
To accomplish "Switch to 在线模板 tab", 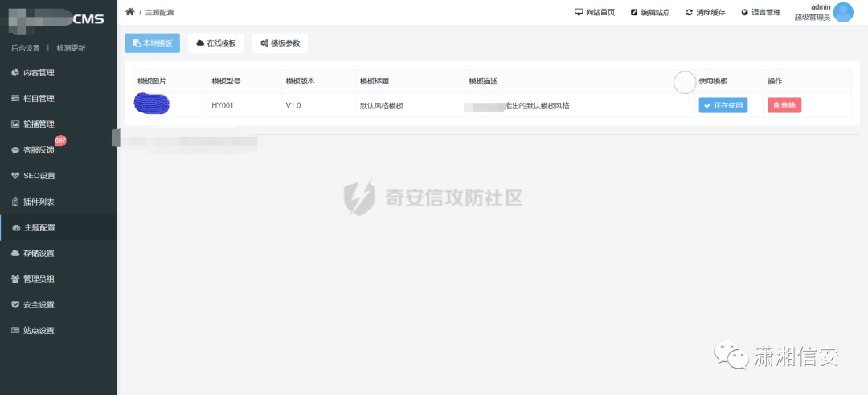I will [x=216, y=43].
